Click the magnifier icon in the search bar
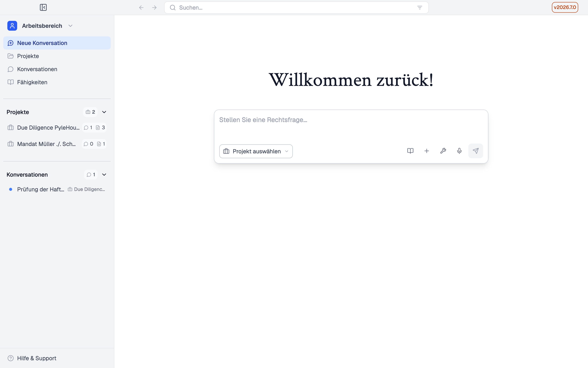The image size is (588, 368). (x=173, y=8)
